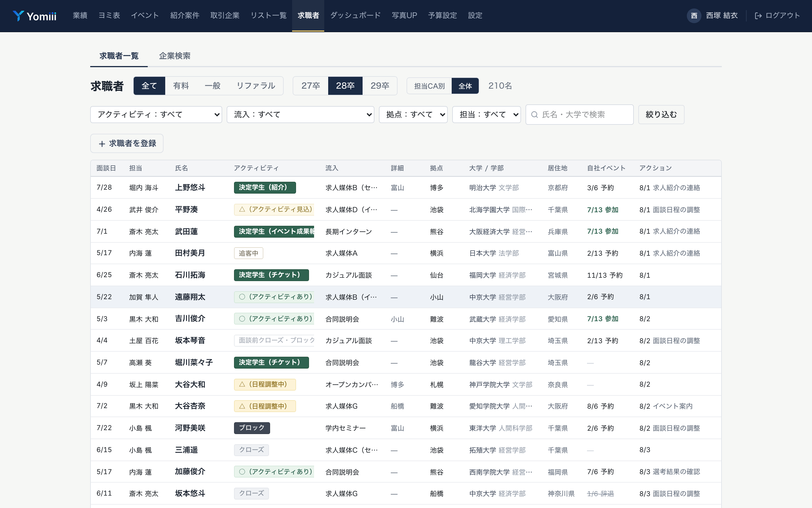
Task: Click the 面談日 column header
Action: click(x=106, y=168)
